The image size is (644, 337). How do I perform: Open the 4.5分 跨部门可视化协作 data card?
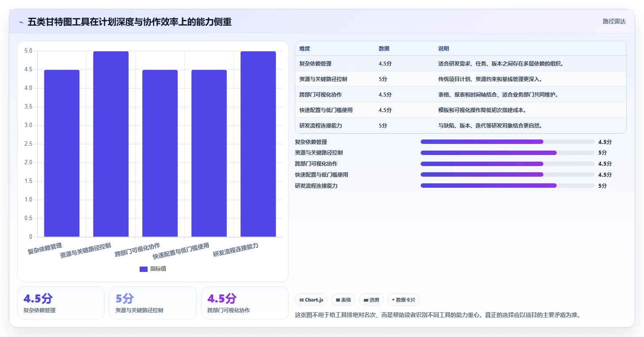(x=245, y=303)
